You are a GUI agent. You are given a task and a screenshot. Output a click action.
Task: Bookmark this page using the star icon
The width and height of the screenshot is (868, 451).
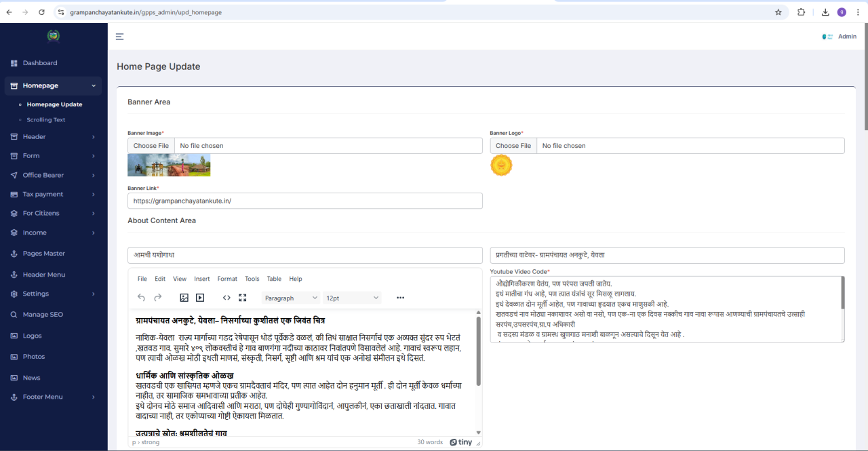[x=778, y=12]
